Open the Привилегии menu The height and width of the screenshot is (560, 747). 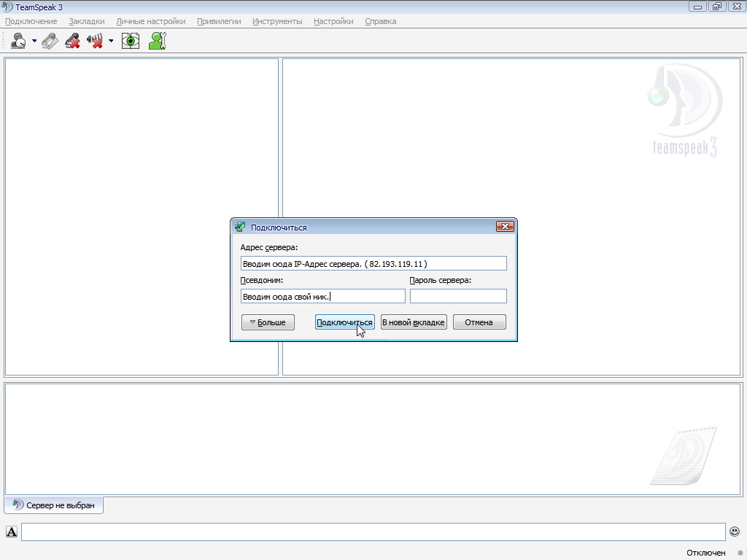[x=219, y=21]
